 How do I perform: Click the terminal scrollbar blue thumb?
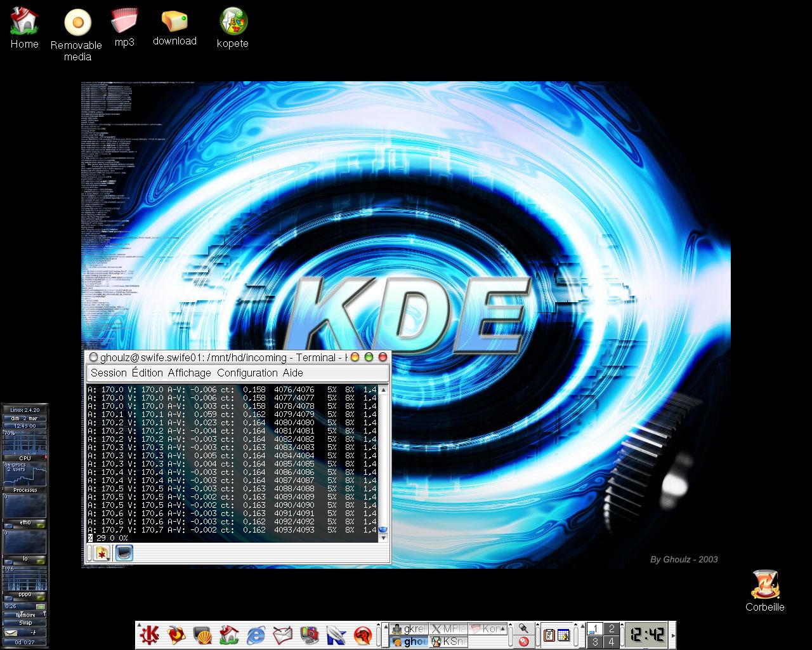[x=383, y=529]
